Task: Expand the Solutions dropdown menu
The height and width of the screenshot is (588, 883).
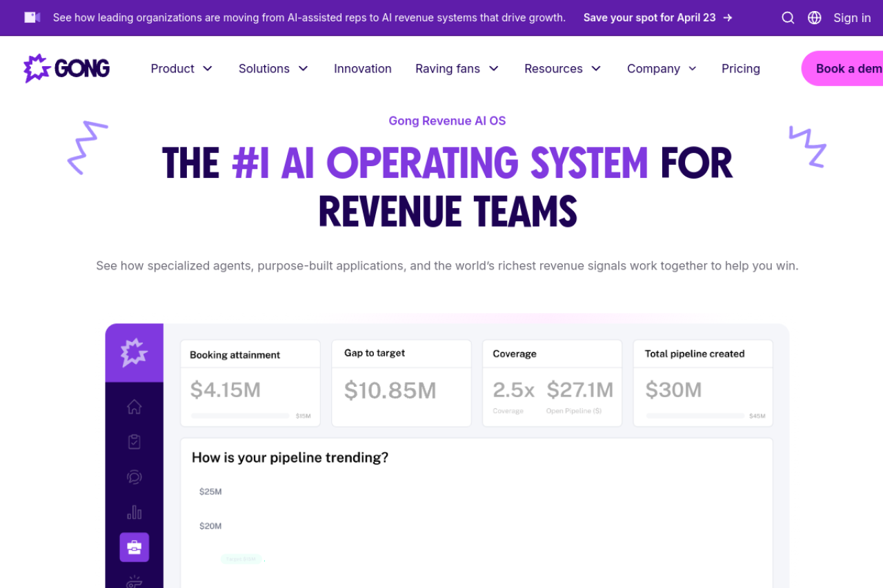Action: (273, 68)
